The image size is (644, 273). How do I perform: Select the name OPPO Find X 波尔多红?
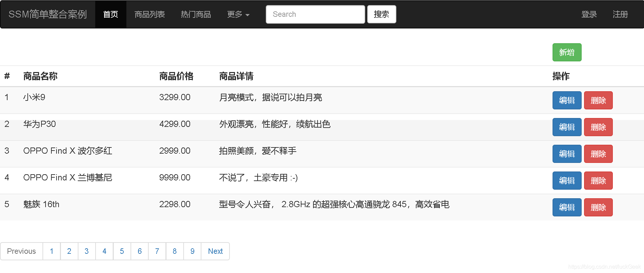[67, 151]
